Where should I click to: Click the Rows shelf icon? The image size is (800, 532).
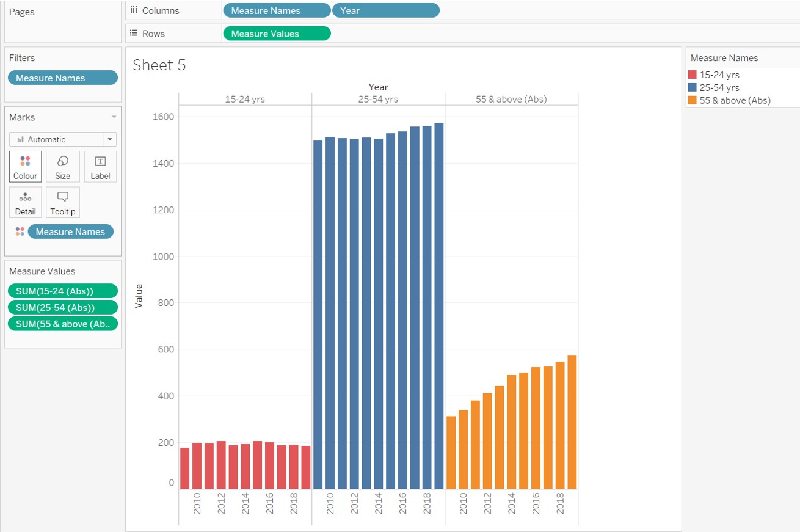[134, 34]
